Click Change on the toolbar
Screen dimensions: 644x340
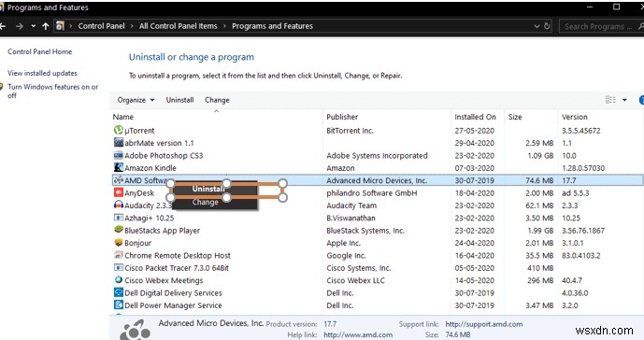pos(217,100)
